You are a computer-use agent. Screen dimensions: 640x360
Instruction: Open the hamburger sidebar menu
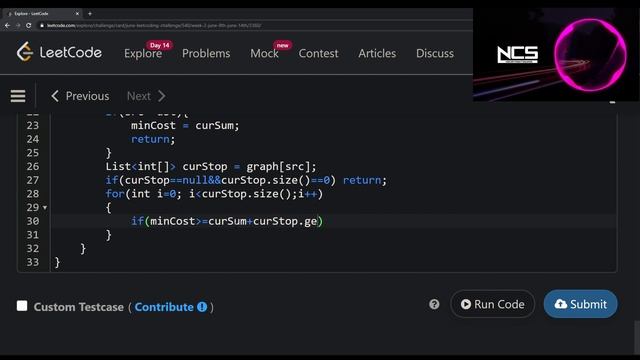tap(18, 96)
